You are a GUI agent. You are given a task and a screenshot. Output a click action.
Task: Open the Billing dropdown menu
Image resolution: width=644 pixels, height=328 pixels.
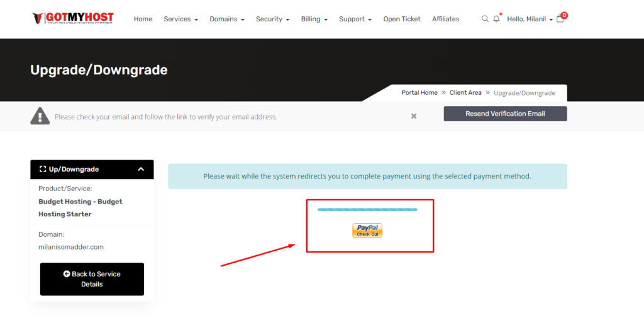314,19
